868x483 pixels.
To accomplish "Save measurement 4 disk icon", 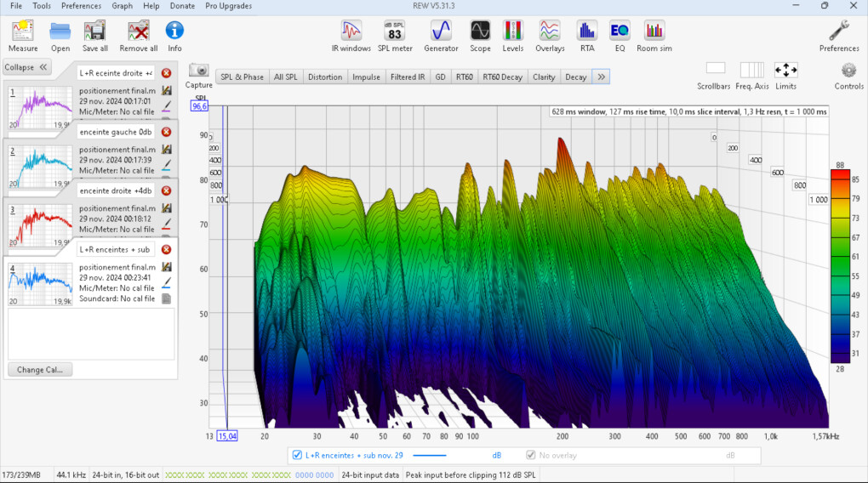I will pyautogui.click(x=166, y=267).
